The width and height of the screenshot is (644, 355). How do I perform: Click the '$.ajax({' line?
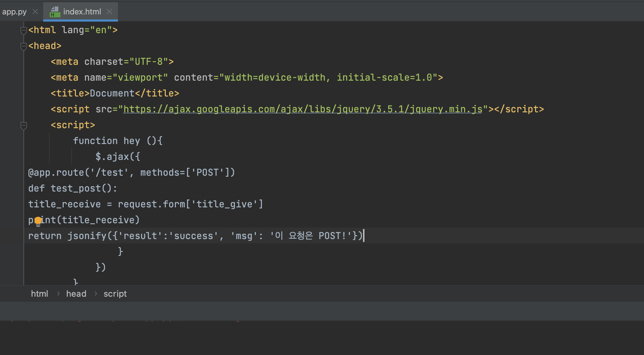(118, 157)
